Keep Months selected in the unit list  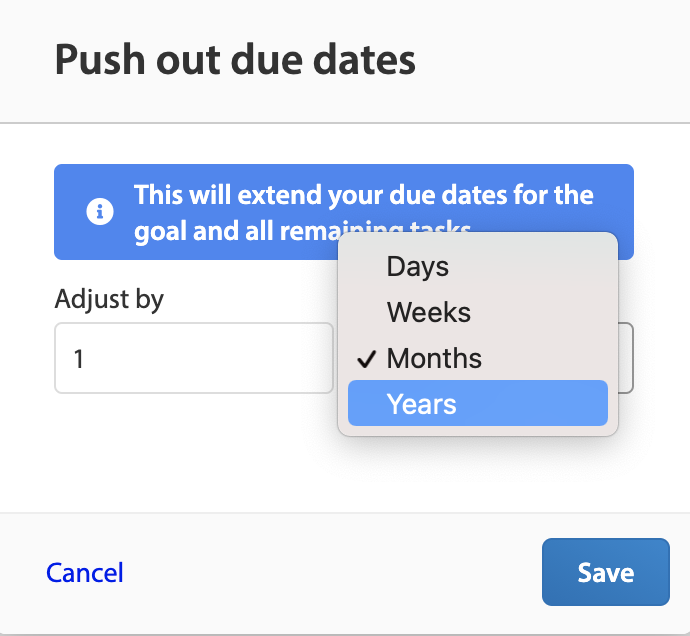(x=477, y=358)
